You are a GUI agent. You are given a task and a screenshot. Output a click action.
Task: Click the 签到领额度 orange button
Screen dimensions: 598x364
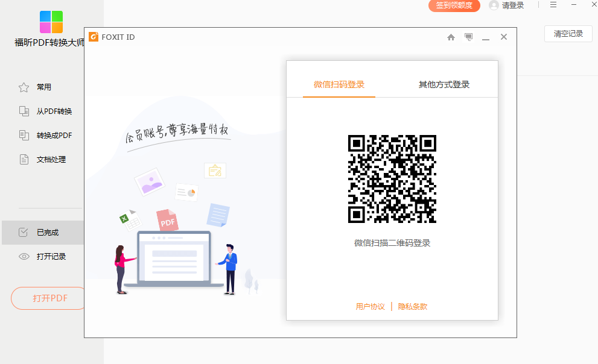[x=454, y=5]
